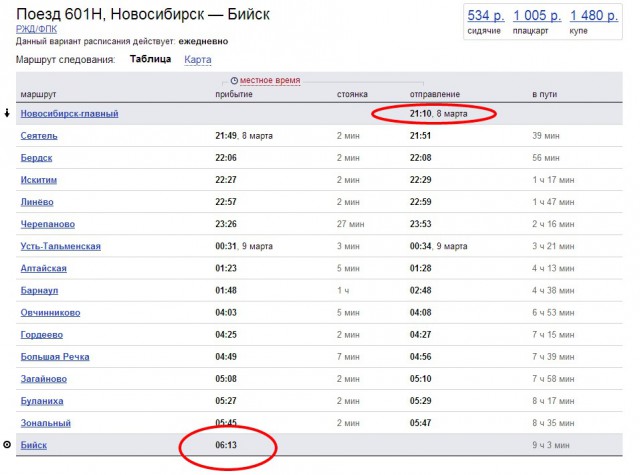This screenshot has height=475, width=640.
Task: Click the destination circle icon beside Бийск
Action: [8, 444]
